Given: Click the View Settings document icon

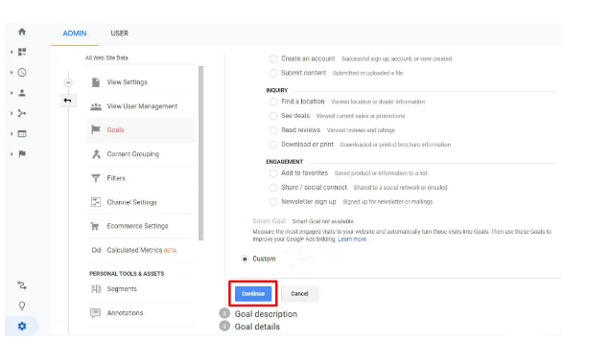Looking at the screenshot, I should pos(96,82).
